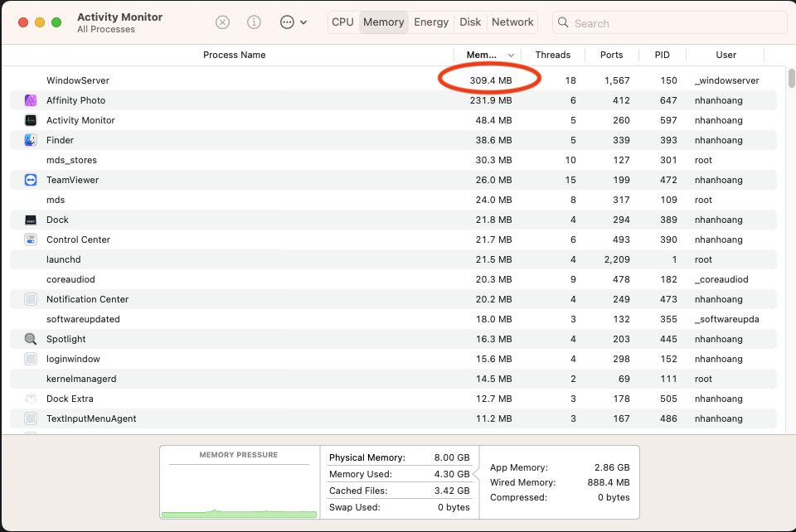Click the Dock process icon

pyautogui.click(x=31, y=220)
